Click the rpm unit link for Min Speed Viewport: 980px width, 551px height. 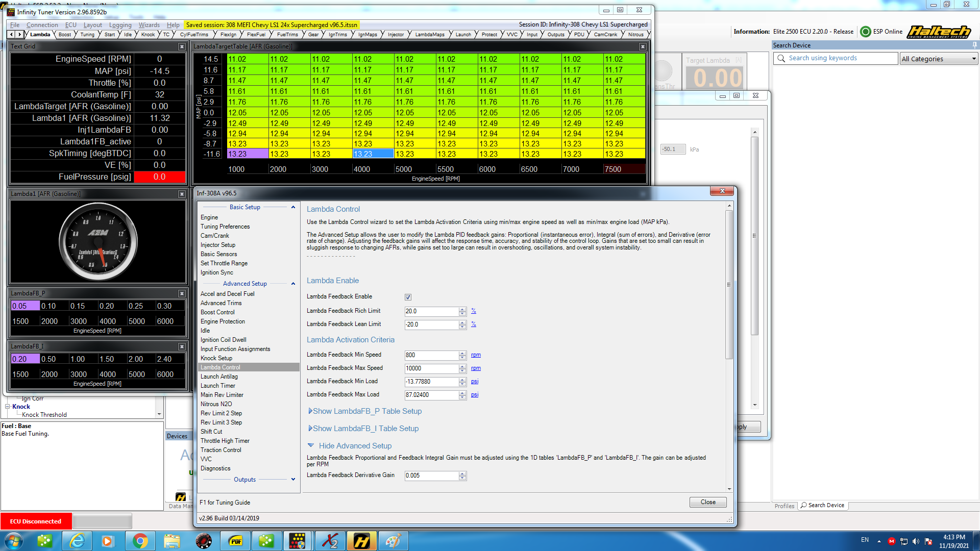[476, 355]
